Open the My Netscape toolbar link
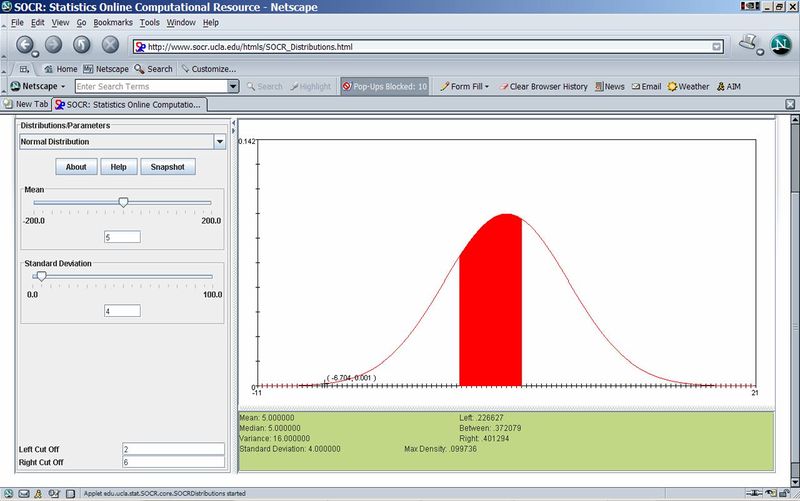This screenshot has height=501, width=800. click(x=106, y=69)
